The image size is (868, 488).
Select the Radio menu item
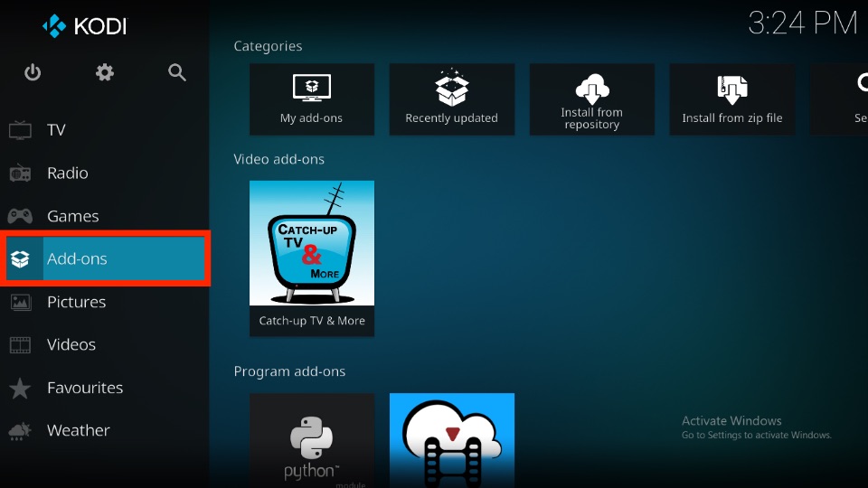[105, 173]
